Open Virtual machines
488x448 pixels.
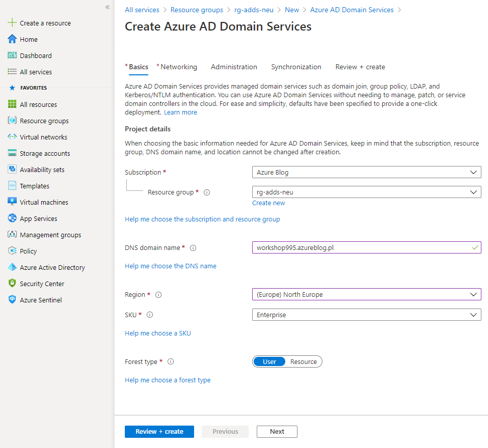[x=43, y=202]
